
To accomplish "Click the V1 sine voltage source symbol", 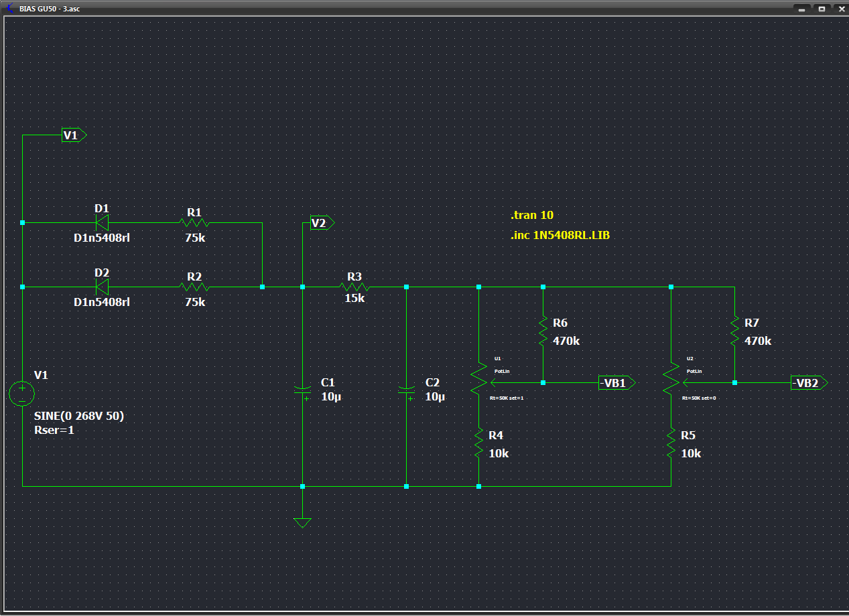I will pyautogui.click(x=21, y=393).
